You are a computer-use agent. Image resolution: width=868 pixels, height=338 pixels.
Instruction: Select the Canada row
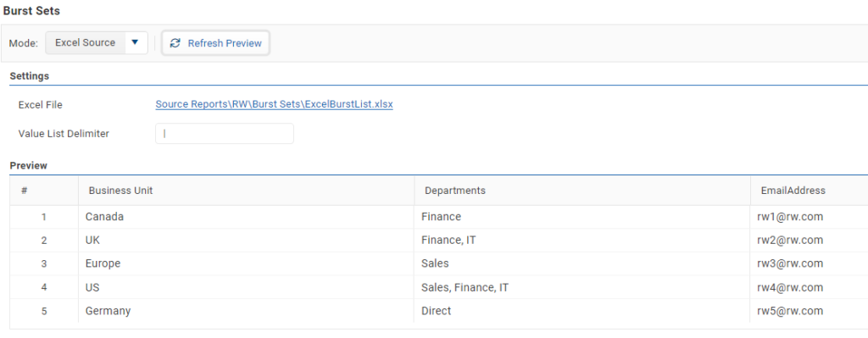click(x=438, y=217)
